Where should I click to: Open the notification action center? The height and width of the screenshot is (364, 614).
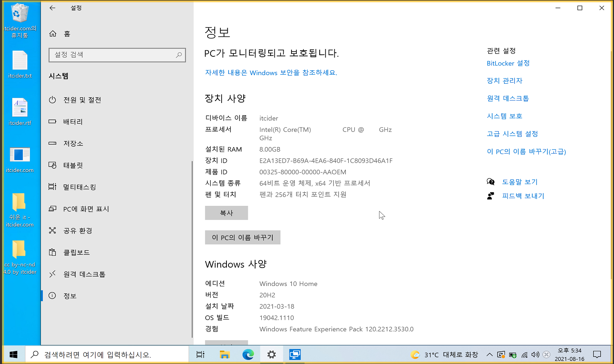pyautogui.click(x=597, y=355)
